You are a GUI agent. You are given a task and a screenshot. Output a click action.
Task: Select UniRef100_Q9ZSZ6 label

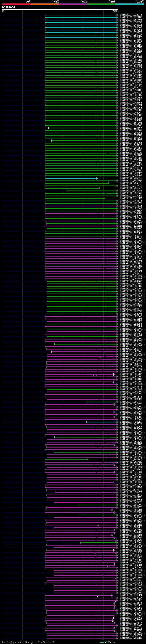(x=131, y=70)
